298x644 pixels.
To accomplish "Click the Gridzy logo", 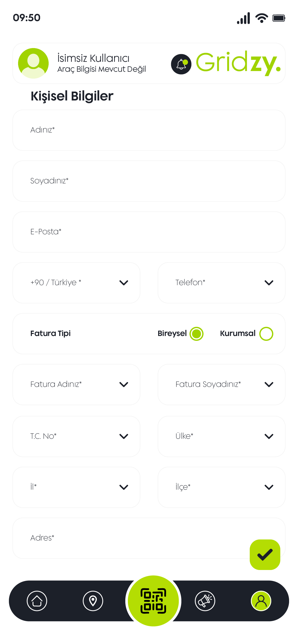I will (238, 63).
